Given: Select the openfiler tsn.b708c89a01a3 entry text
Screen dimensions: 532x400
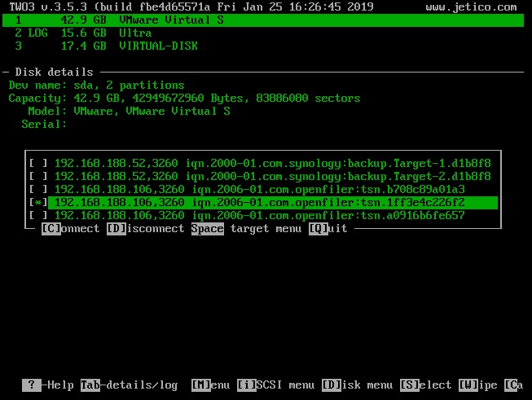Looking at the screenshot, I should click(260, 189).
